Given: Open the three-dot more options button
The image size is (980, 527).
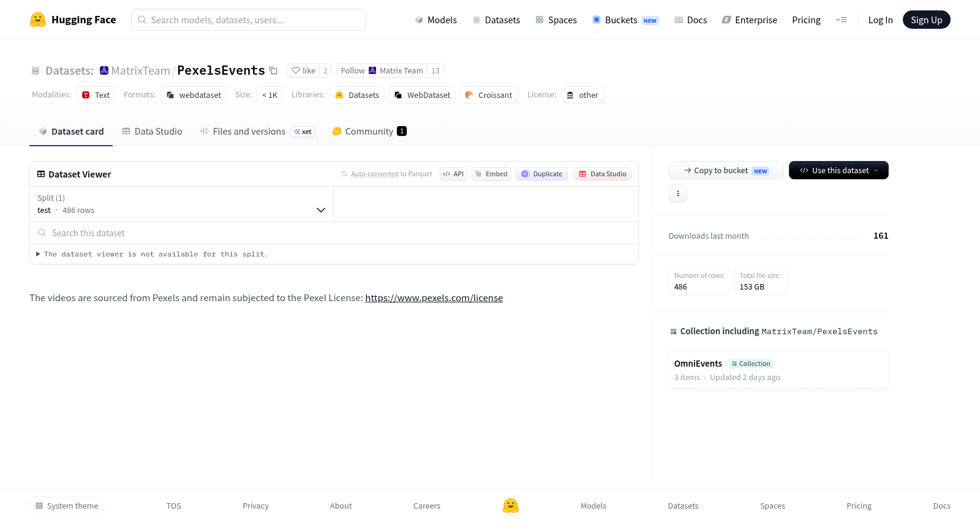Looking at the screenshot, I should pyautogui.click(x=678, y=193).
